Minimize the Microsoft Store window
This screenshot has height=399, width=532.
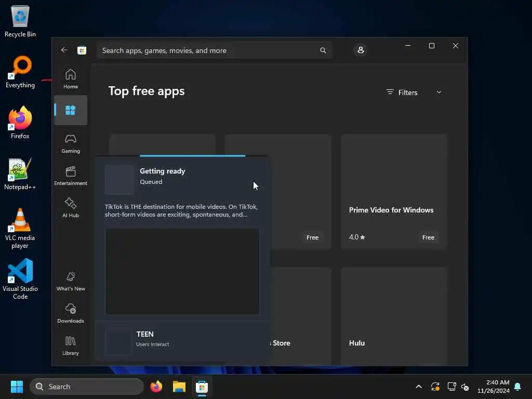coord(408,46)
